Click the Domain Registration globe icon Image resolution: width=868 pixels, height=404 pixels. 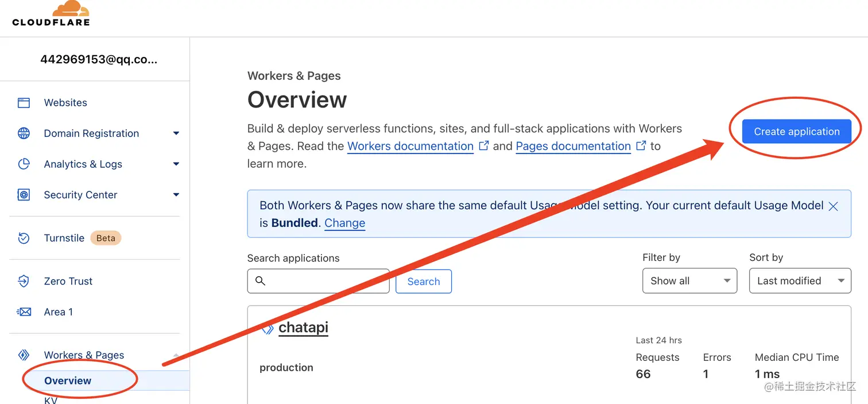(x=24, y=133)
